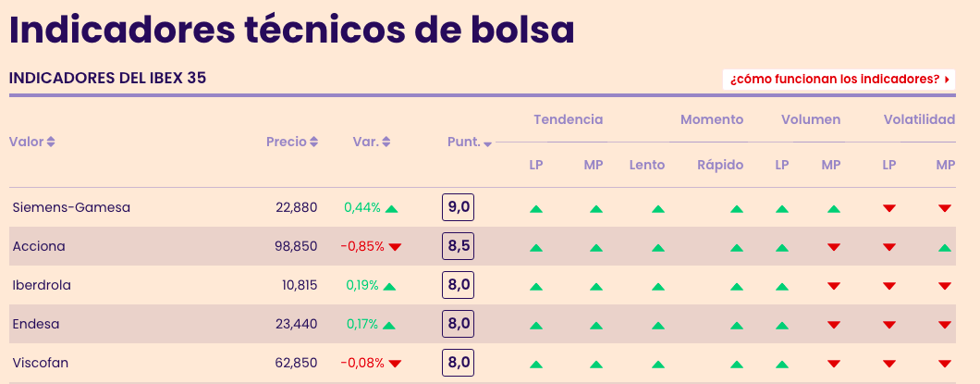
Task: Click Acciona volatility MP green arrow
Action: [944, 247]
